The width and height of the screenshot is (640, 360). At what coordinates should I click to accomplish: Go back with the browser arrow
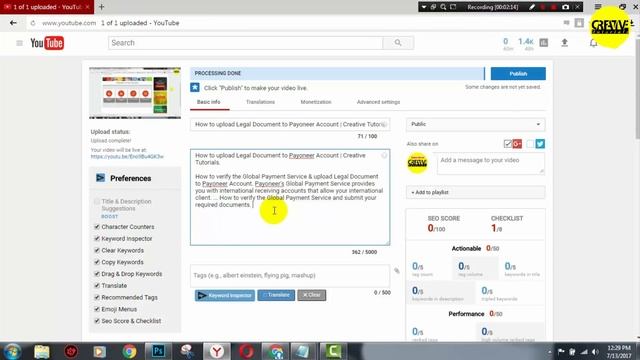(x=13, y=23)
